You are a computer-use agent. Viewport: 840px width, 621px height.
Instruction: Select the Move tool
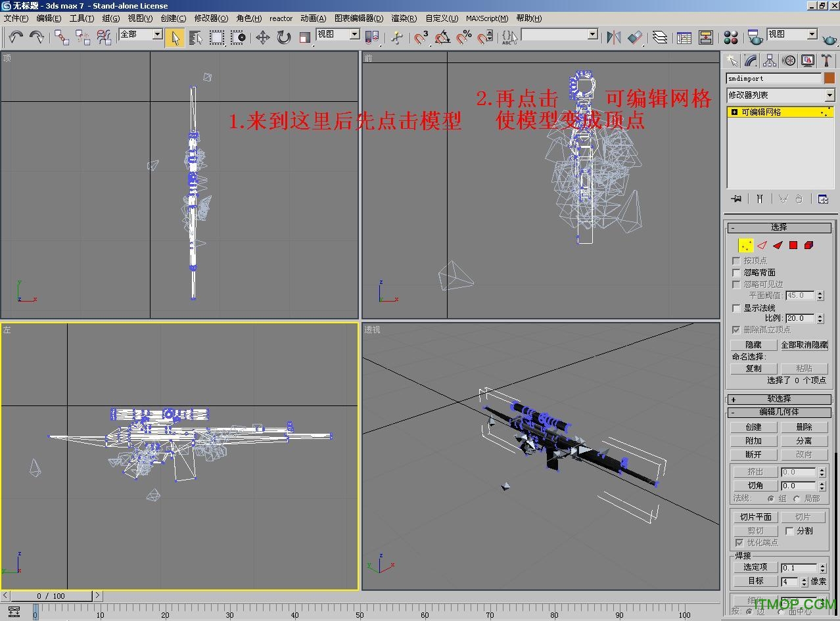[x=263, y=37]
